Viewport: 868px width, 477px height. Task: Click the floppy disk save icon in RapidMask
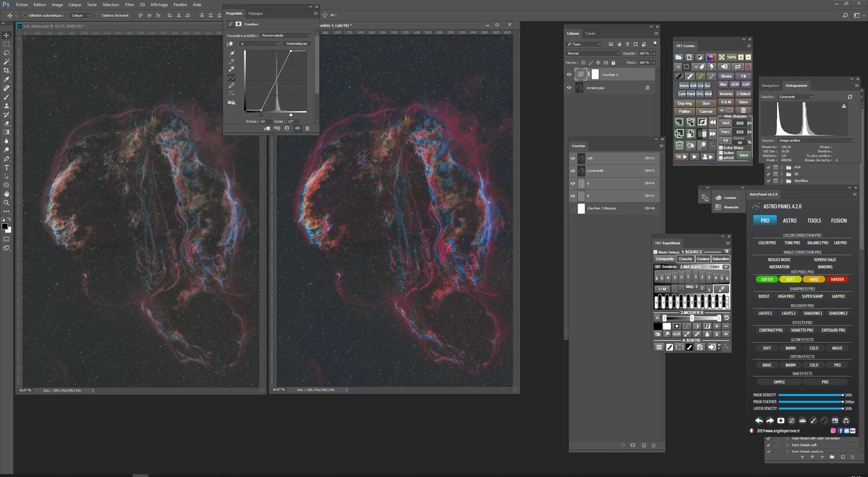coord(700,347)
